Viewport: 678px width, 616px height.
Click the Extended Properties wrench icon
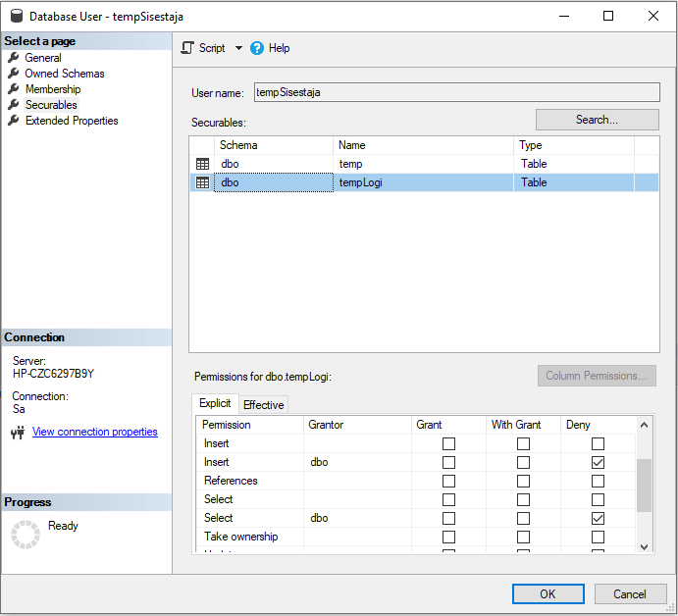(x=14, y=121)
